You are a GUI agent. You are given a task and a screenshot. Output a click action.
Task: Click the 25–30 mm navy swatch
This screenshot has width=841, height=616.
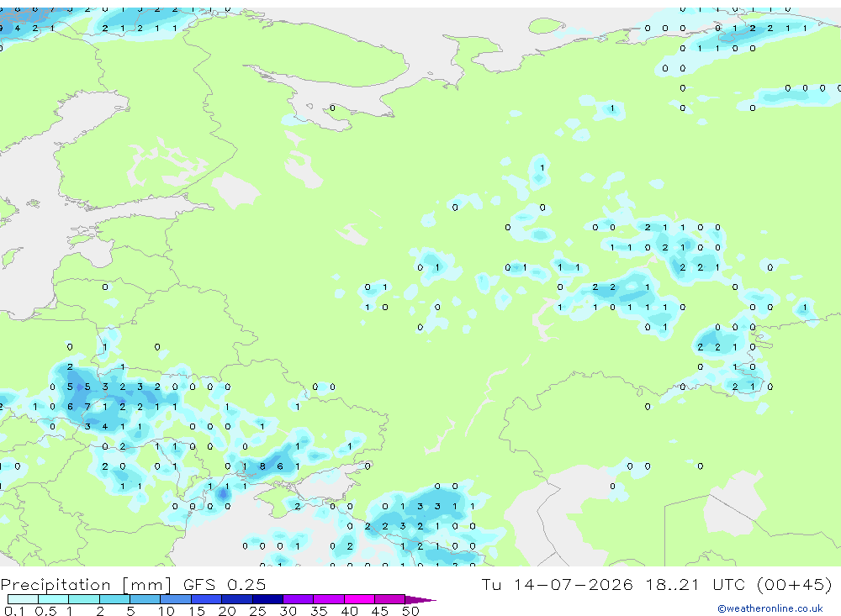(x=267, y=599)
